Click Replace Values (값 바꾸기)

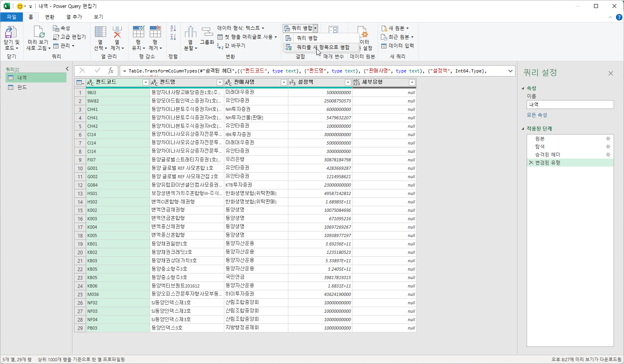click(x=231, y=46)
